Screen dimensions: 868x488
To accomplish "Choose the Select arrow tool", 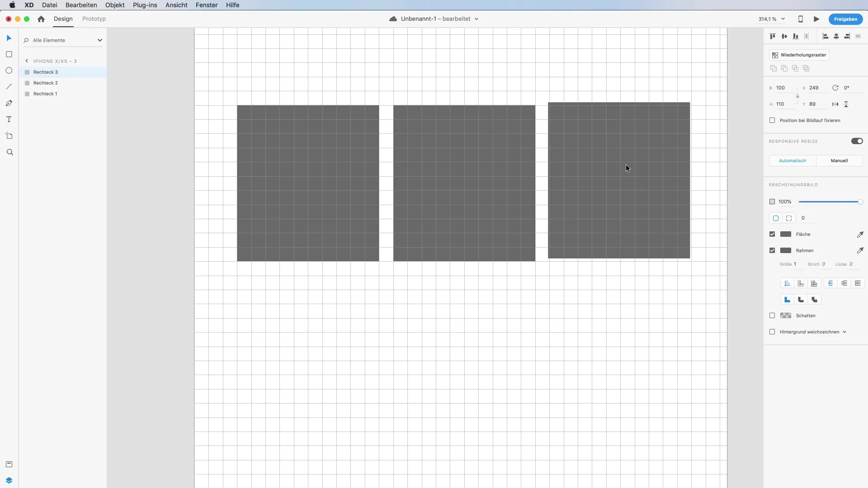I will coord(9,38).
